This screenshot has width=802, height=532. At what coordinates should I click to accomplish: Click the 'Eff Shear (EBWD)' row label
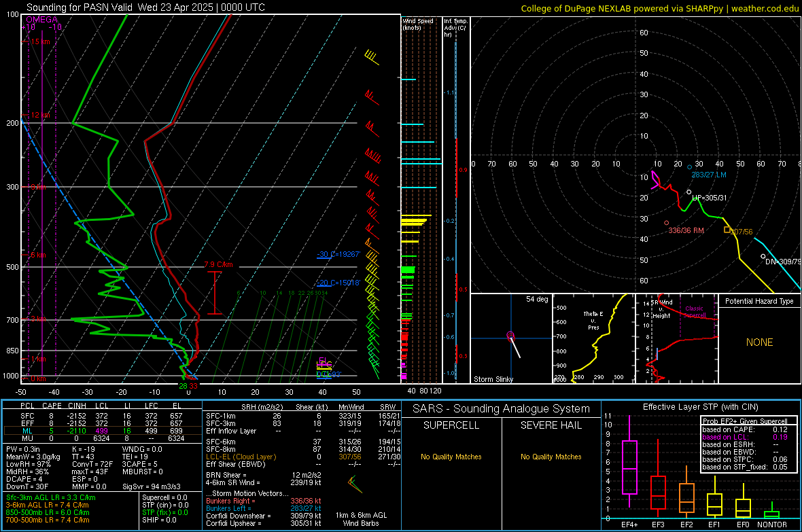tap(236, 464)
